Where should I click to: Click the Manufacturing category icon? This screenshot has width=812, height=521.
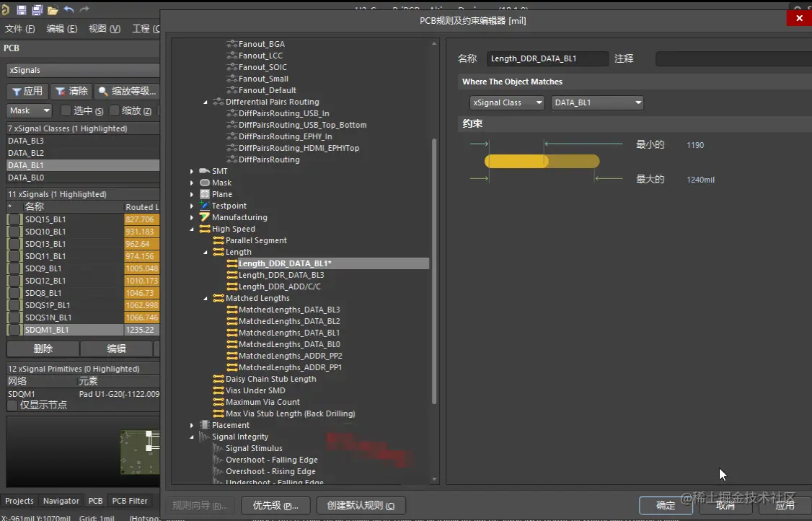coord(205,217)
